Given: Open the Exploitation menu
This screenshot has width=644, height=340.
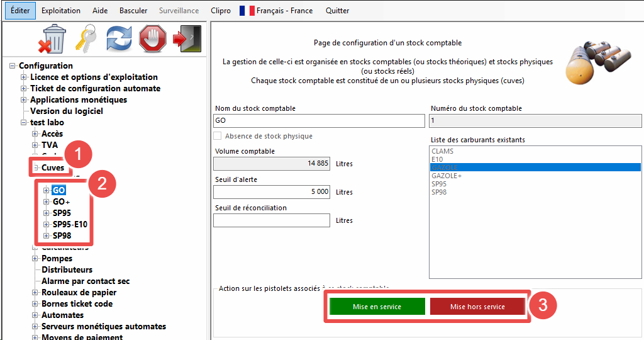Looking at the screenshot, I should coord(61,11).
